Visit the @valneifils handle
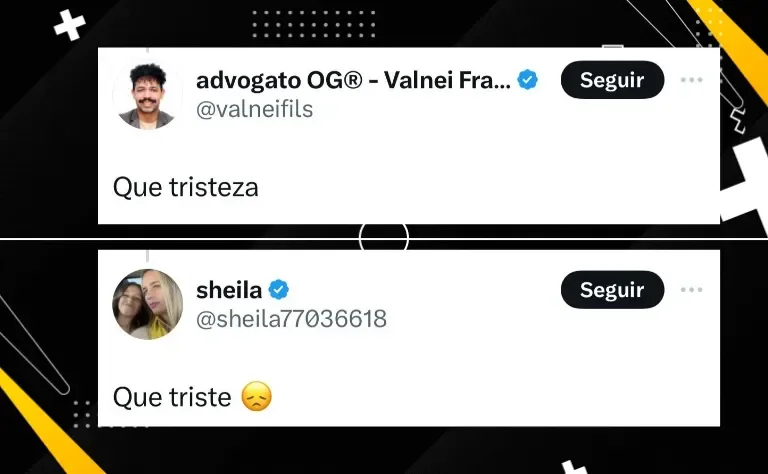 pyautogui.click(x=254, y=109)
